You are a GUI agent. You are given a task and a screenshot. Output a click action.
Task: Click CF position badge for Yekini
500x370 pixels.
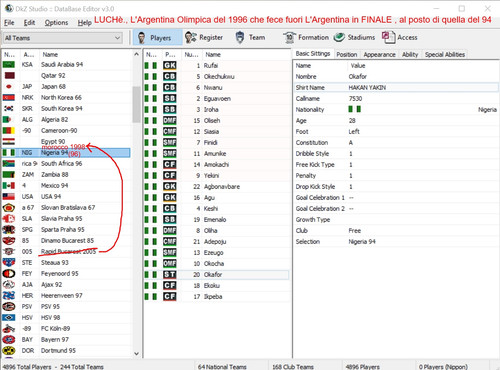(170, 175)
